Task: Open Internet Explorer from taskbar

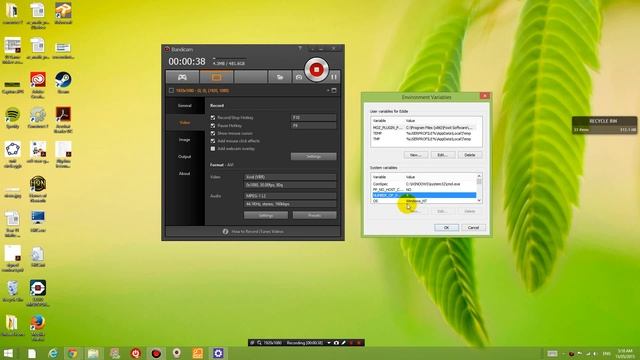Action: 53,353
